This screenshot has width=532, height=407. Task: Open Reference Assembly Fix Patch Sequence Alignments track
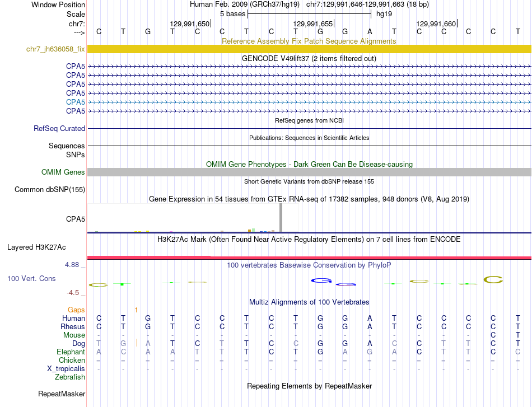[309, 41]
